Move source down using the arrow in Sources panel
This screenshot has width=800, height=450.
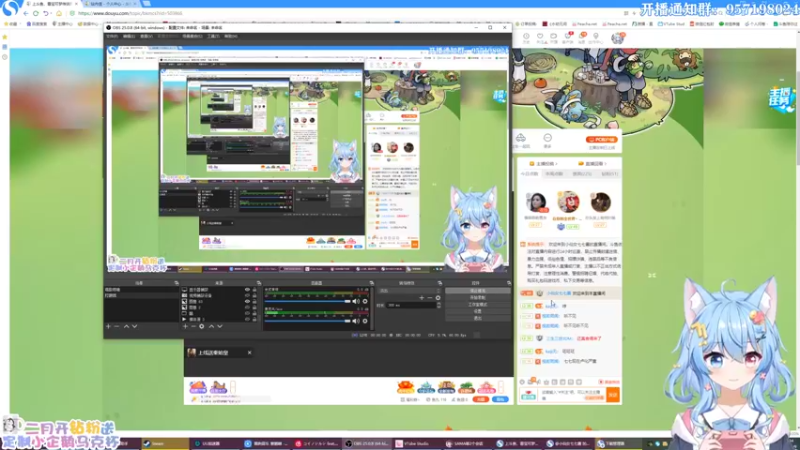[219, 326]
